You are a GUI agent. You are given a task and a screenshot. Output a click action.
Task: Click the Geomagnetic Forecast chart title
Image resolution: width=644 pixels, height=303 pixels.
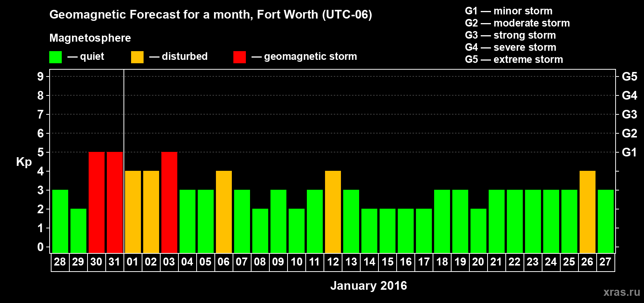click(211, 15)
